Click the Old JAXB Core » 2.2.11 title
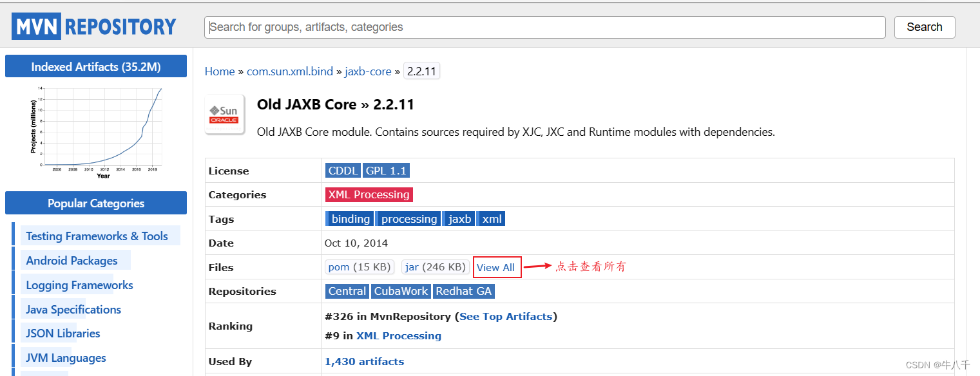 (x=336, y=105)
